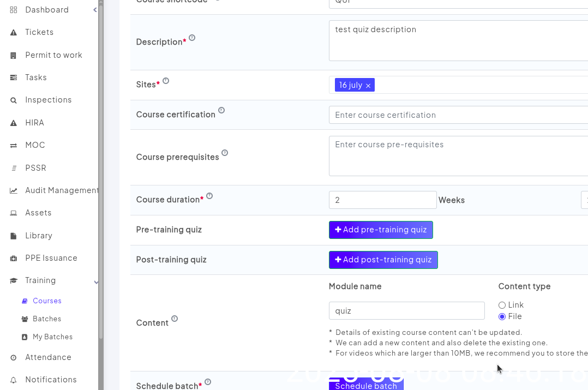The height and width of the screenshot is (390, 588).
Task: Click the Tickets warning triangle icon
Action: point(14,33)
